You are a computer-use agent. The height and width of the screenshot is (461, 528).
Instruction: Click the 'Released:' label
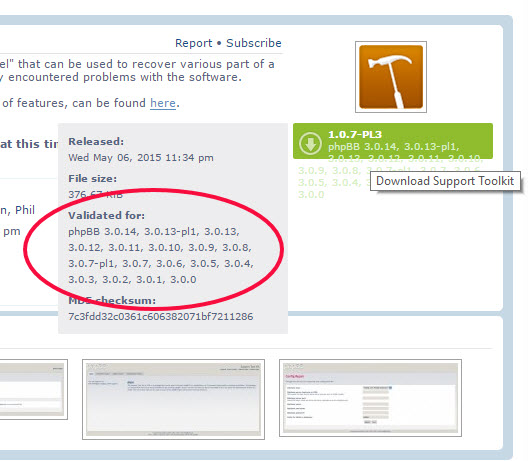point(96,141)
